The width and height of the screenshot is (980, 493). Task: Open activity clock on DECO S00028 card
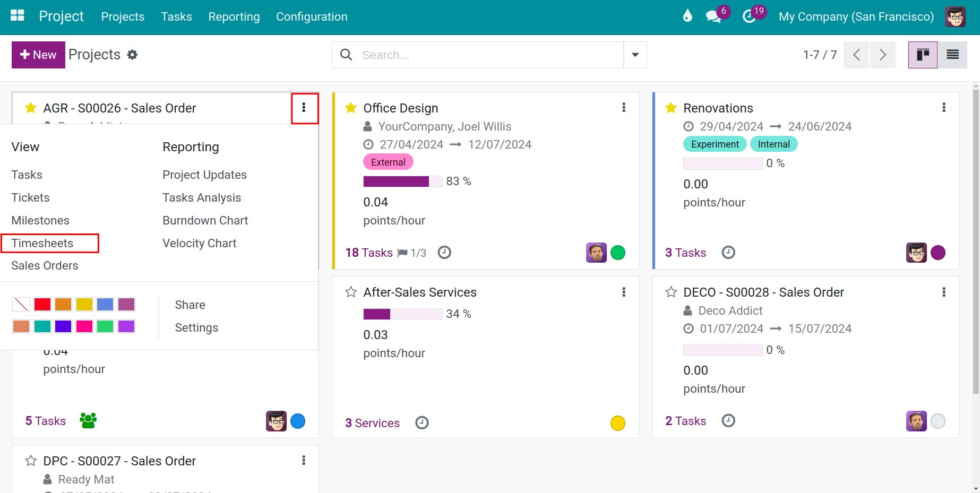point(728,421)
